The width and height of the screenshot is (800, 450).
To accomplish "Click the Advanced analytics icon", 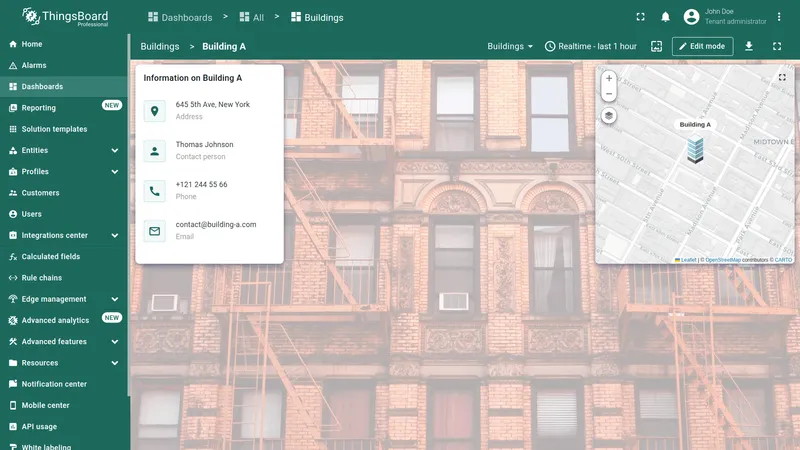I will pos(13,320).
